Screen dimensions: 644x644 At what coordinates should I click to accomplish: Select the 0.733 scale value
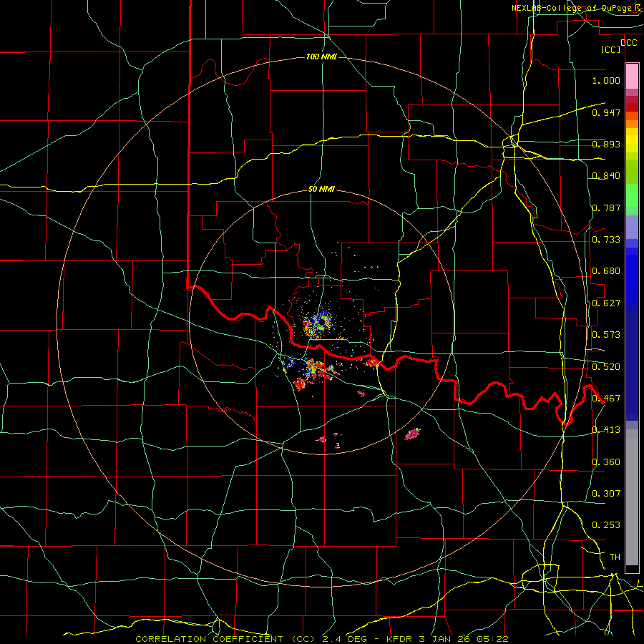[606, 239]
